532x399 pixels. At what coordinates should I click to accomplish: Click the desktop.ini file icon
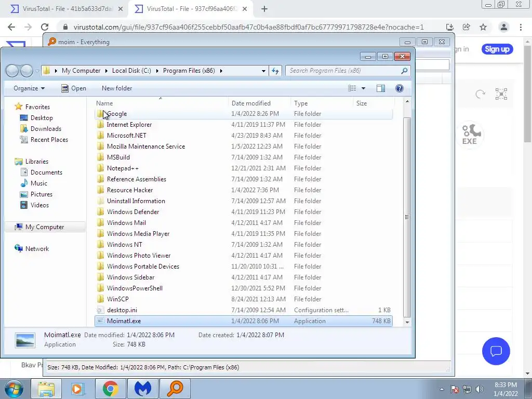point(100,310)
